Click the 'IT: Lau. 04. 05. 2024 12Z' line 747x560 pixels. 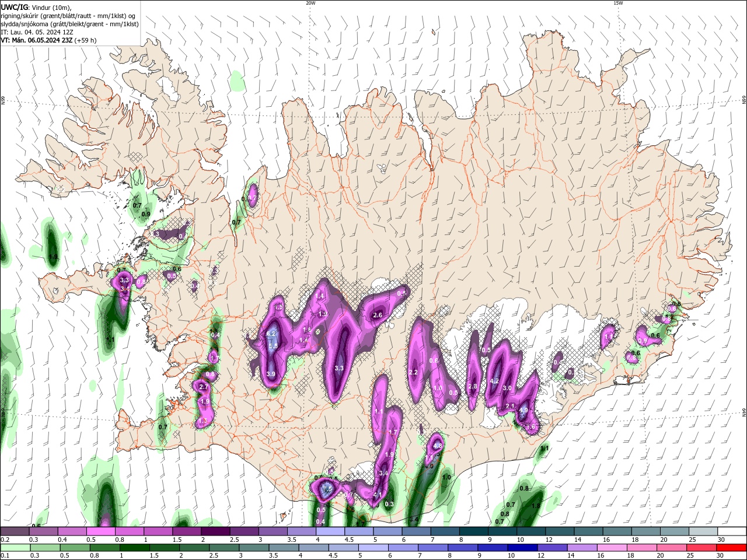point(37,32)
